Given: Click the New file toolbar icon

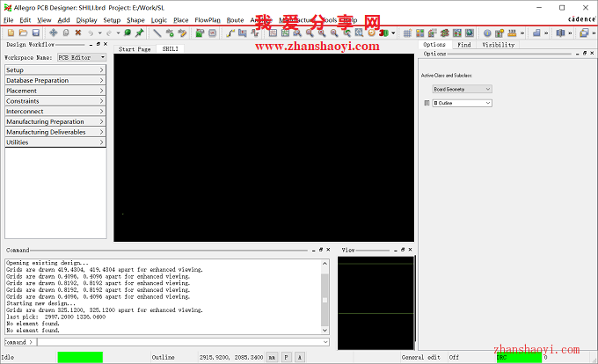Looking at the screenshot, I should tap(11, 33).
